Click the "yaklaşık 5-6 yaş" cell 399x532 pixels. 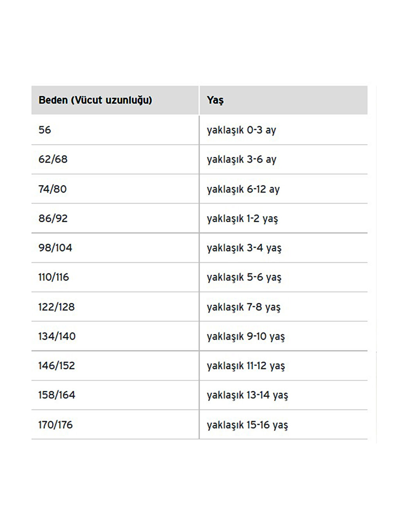[x=244, y=277]
